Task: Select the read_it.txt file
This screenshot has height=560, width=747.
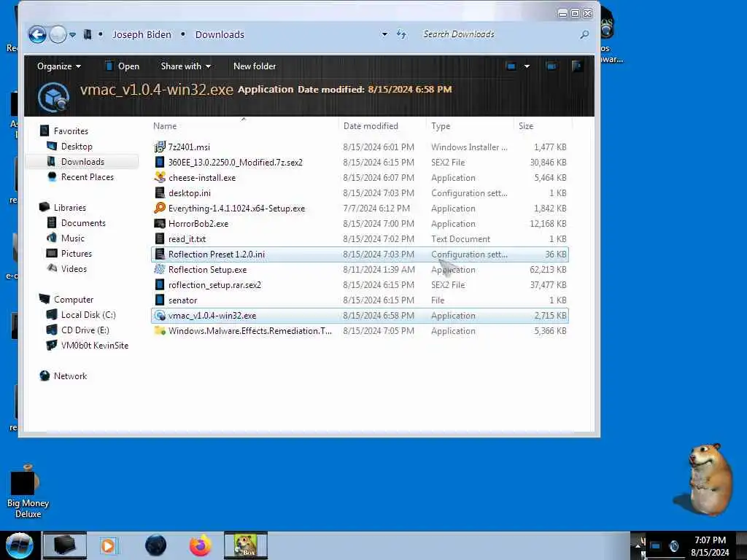Action: 187,239
